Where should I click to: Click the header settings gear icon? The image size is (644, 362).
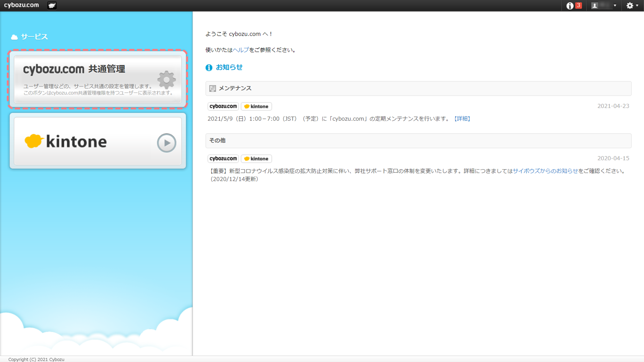(x=630, y=5)
